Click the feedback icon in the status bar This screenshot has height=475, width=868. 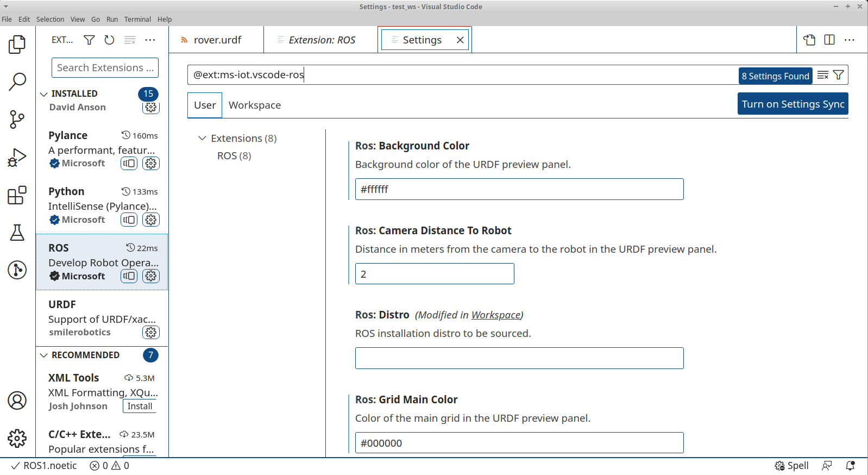[827, 466]
